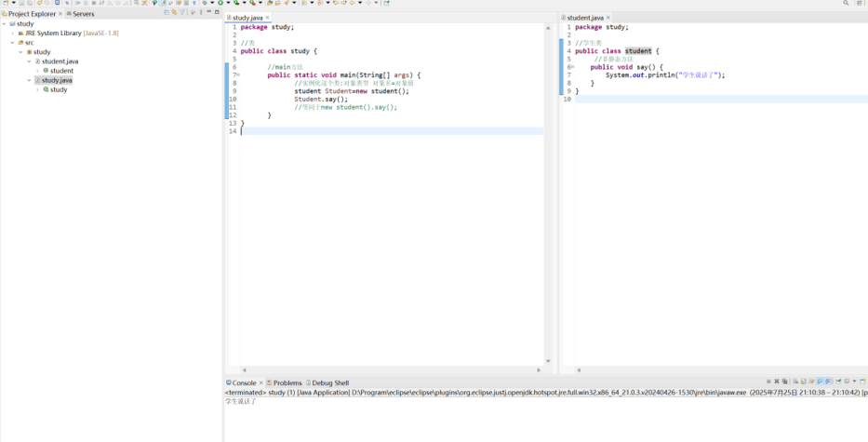Click the Open Console icon
Screen dimensions: 868x442
coord(862,382)
